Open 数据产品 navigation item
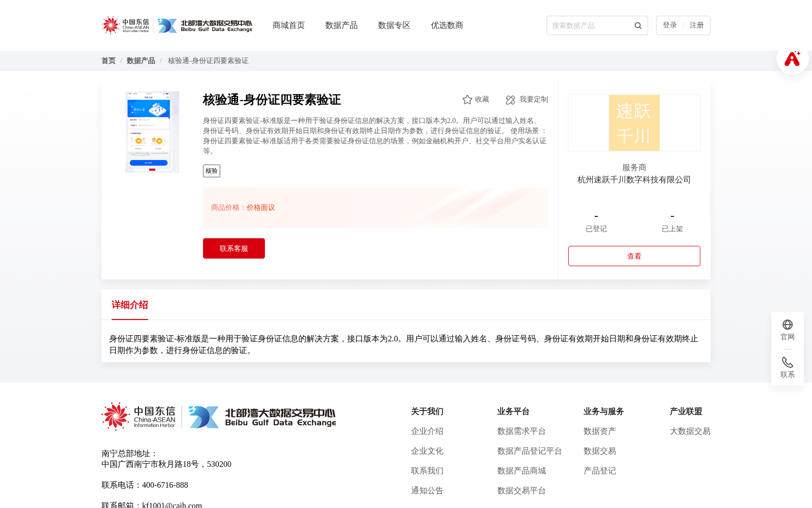The image size is (812, 508). (342, 25)
